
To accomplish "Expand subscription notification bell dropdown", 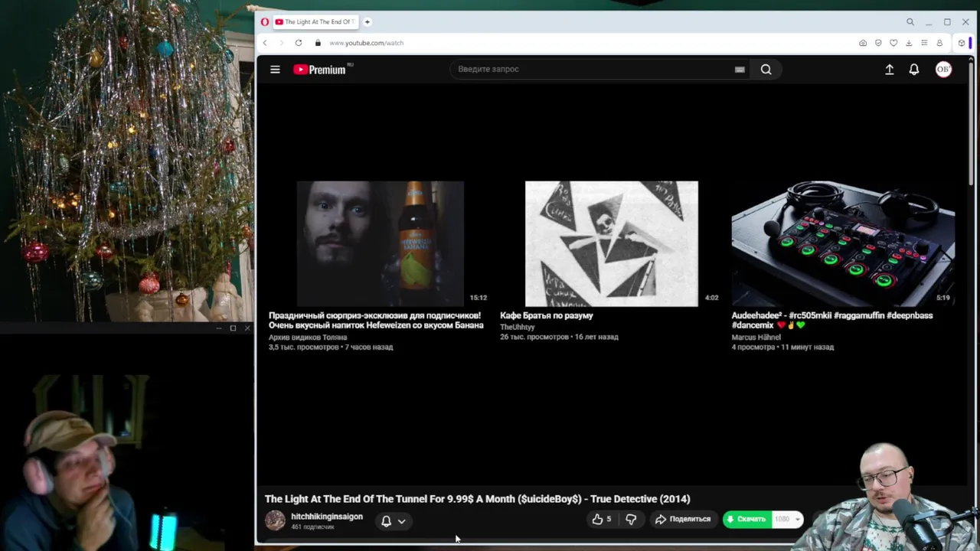I will (393, 521).
